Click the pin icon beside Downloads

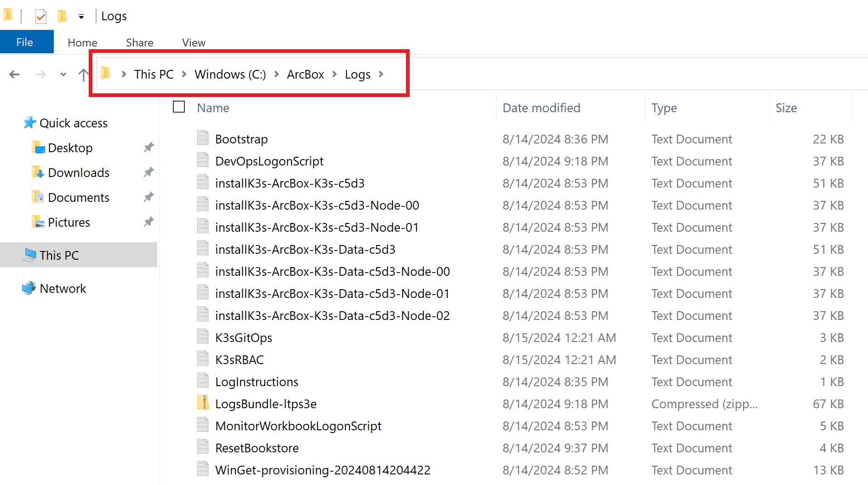[x=148, y=172]
